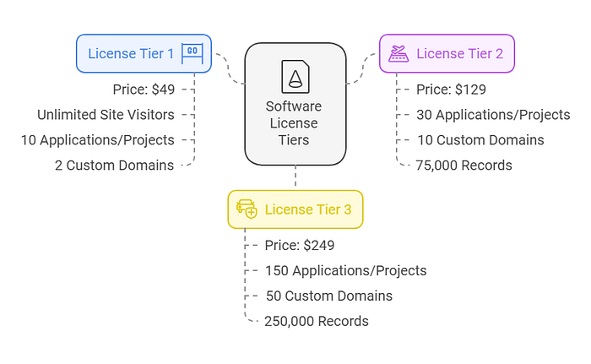Click the 10 Applications/Projects text
591x364 pixels.
(98, 140)
